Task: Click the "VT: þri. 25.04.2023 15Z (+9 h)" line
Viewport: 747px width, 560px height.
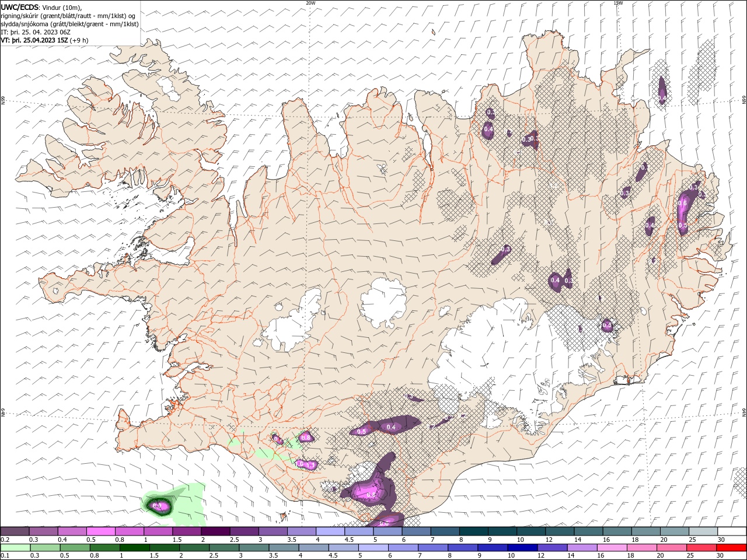Action: coord(44,40)
